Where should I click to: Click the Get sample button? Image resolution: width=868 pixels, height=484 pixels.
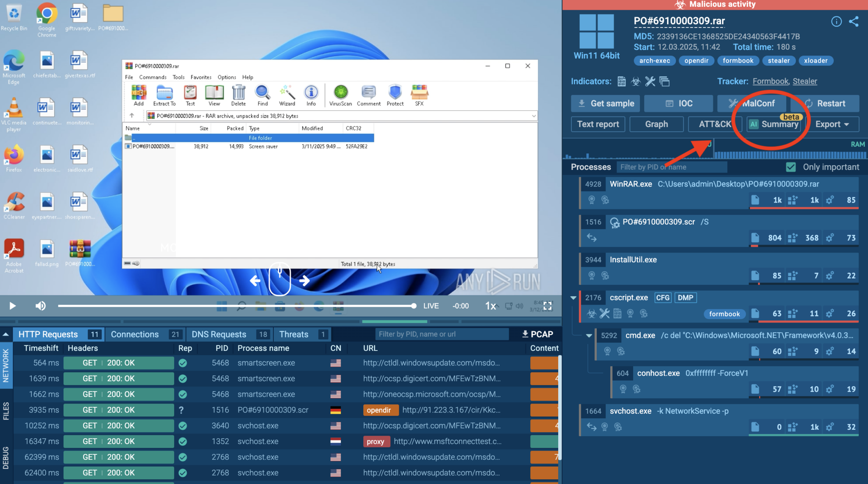pyautogui.click(x=605, y=103)
